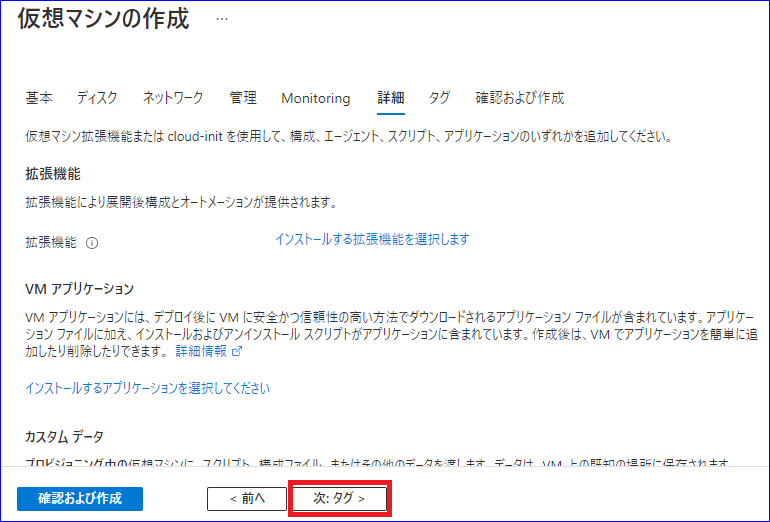Open the 詳細情報 link for VM applications
The image size is (770, 522).
point(209,351)
